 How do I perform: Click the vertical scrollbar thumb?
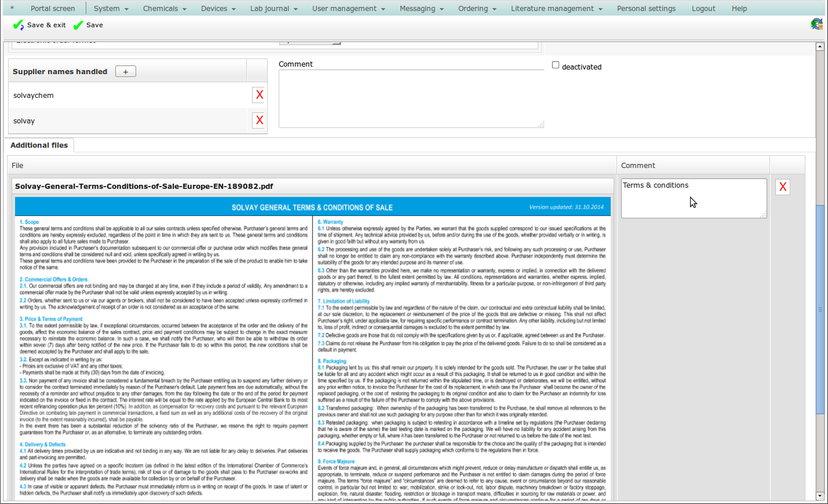tap(820, 309)
